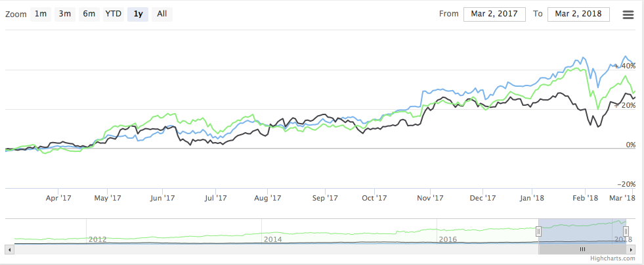Viewport: 644px width, 265px height.
Task: Open the chart context hamburger menu
Action: click(x=628, y=15)
